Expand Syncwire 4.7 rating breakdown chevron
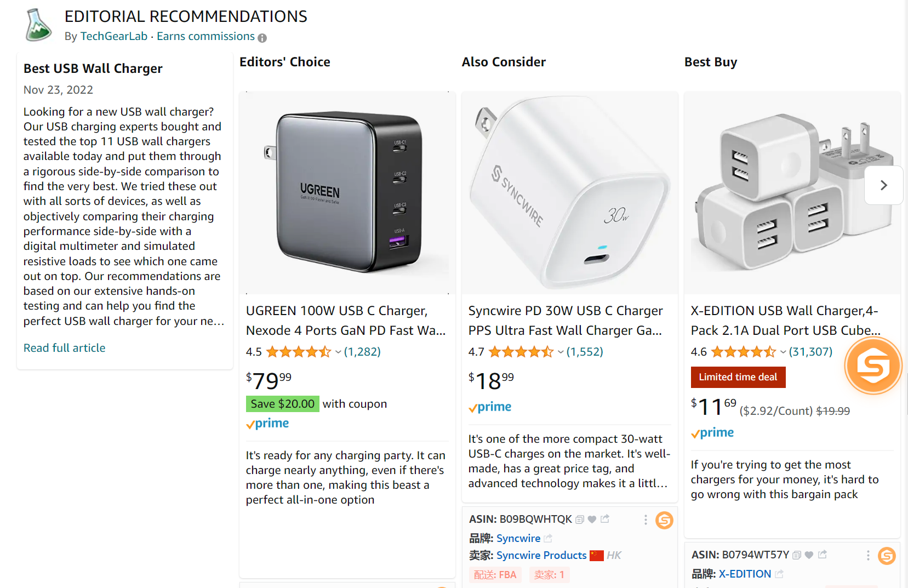 561,352
